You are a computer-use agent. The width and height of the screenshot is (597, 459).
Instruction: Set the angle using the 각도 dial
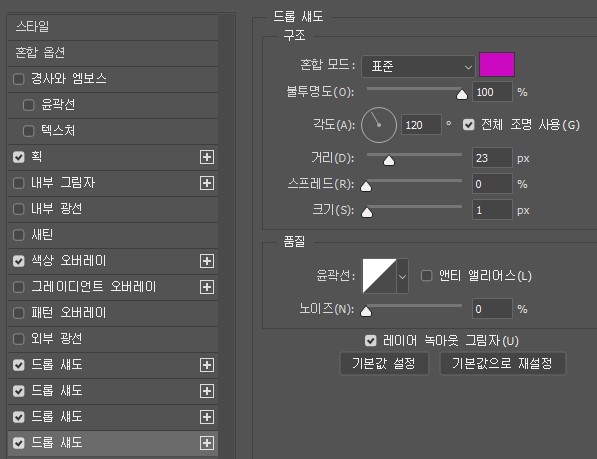(x=379, y=125)
